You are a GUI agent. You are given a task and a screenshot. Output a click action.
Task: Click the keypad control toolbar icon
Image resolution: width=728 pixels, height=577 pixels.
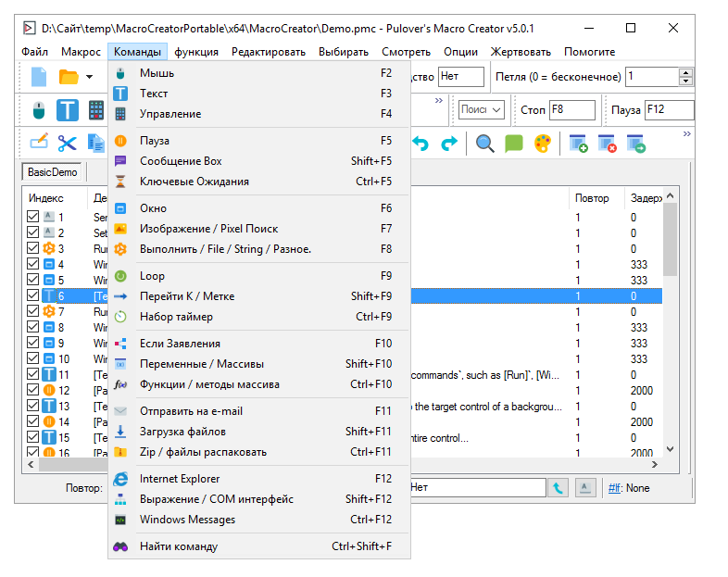click(x=96, y=110)
